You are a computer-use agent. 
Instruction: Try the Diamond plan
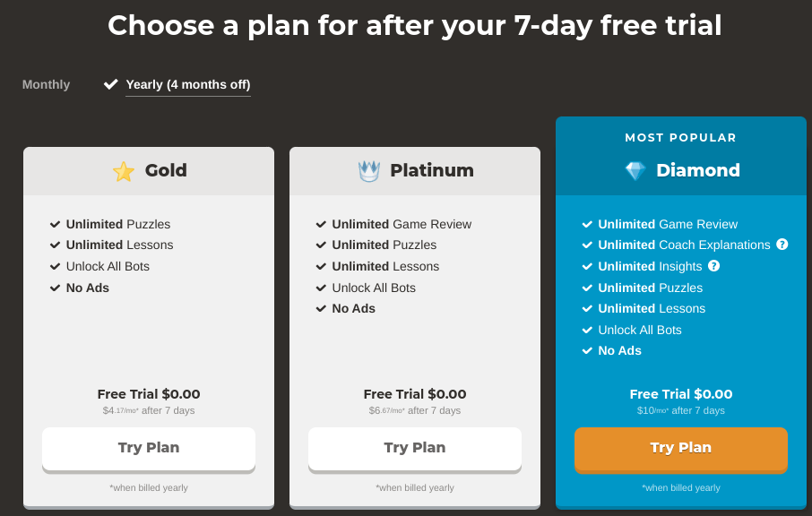tap(681, 448)
